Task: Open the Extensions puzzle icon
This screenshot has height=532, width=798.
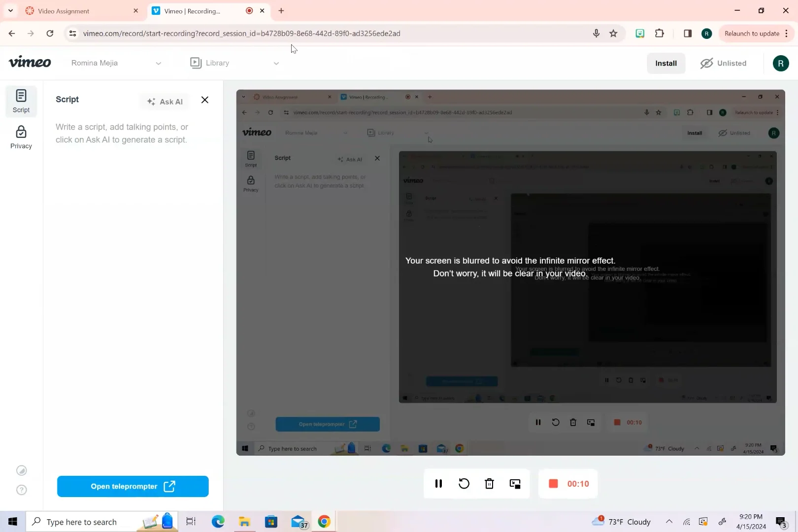Action: click(x=660, y=33)
